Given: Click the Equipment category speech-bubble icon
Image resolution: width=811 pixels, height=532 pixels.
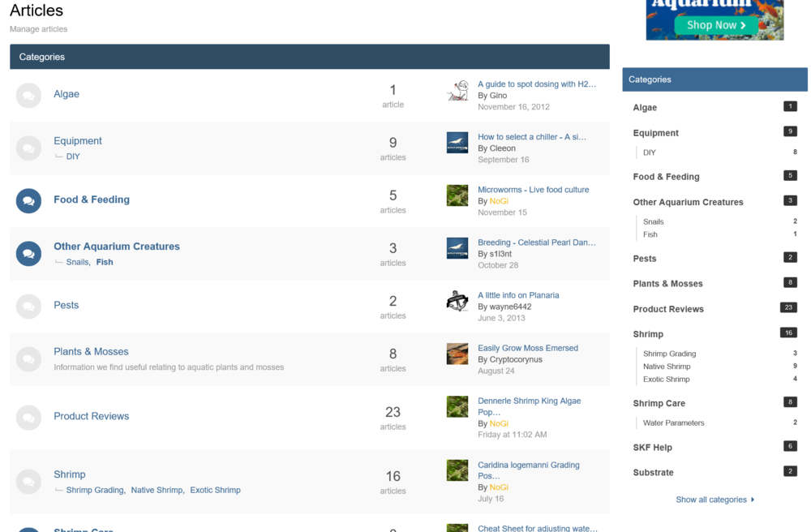Looking at the screenshot, I should click(x=28, y=148).
